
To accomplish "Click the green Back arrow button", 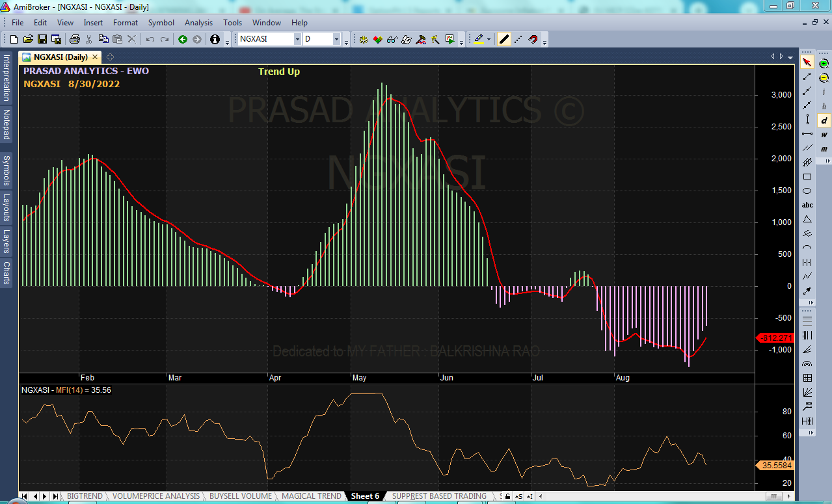I will pyautogui.click(x=183, y=39).
